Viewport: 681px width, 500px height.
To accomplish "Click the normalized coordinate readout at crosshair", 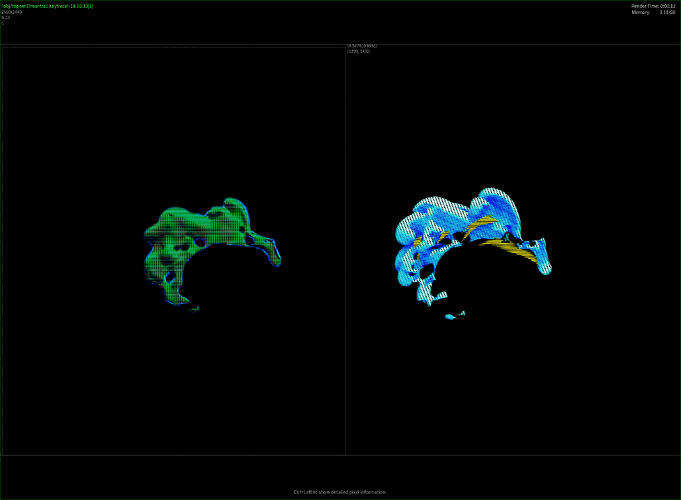I will (x=362, y=46).
